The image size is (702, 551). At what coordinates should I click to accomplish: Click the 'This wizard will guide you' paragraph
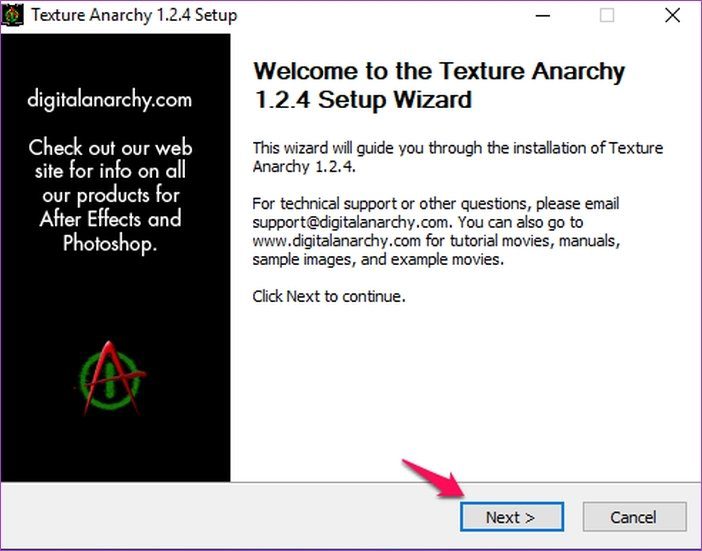[x=458, y=157]
